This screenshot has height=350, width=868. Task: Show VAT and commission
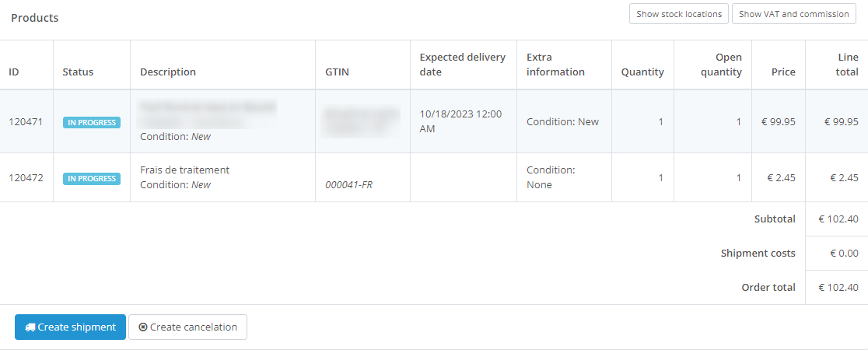(793, 14)
